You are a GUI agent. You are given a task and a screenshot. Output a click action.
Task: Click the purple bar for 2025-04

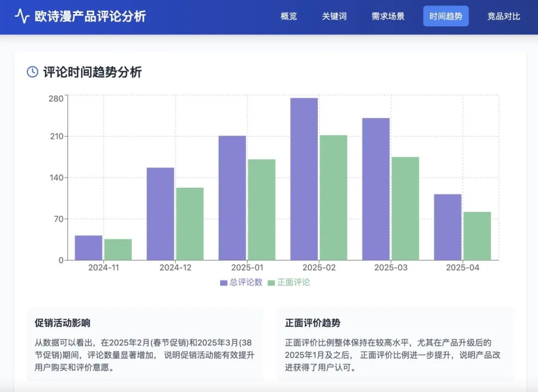pos(448,227)
